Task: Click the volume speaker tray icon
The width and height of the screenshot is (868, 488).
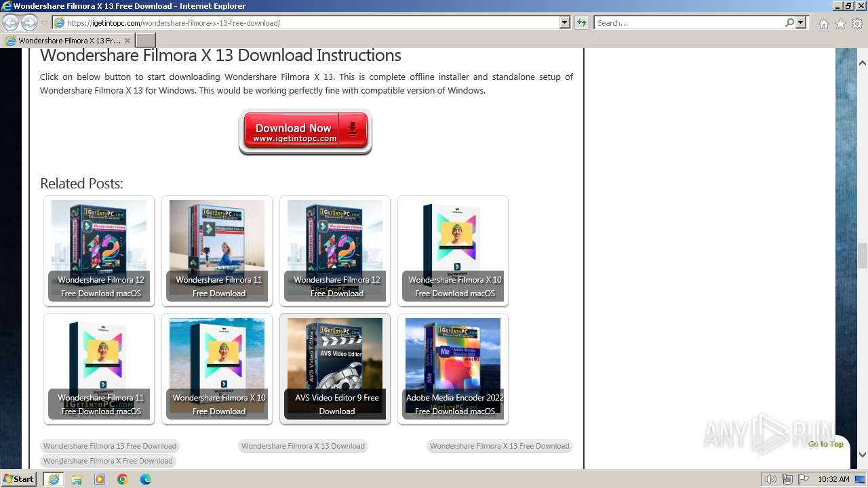Action: coord(771,479)
